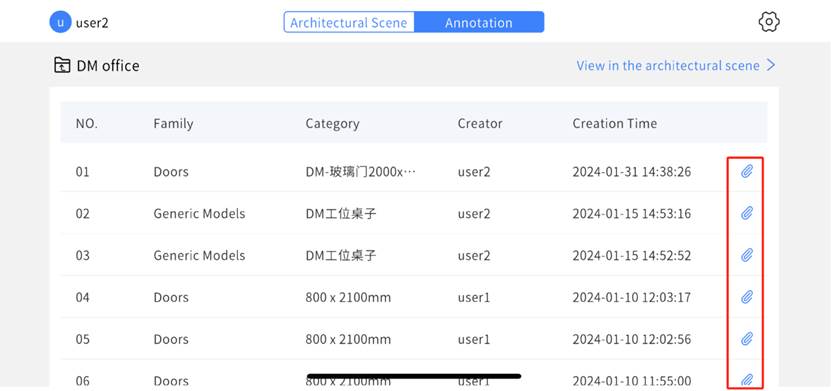Click the chevron beside architectural scene link
Viewport: 831px width, 391px height.
(x=771, y=65)
